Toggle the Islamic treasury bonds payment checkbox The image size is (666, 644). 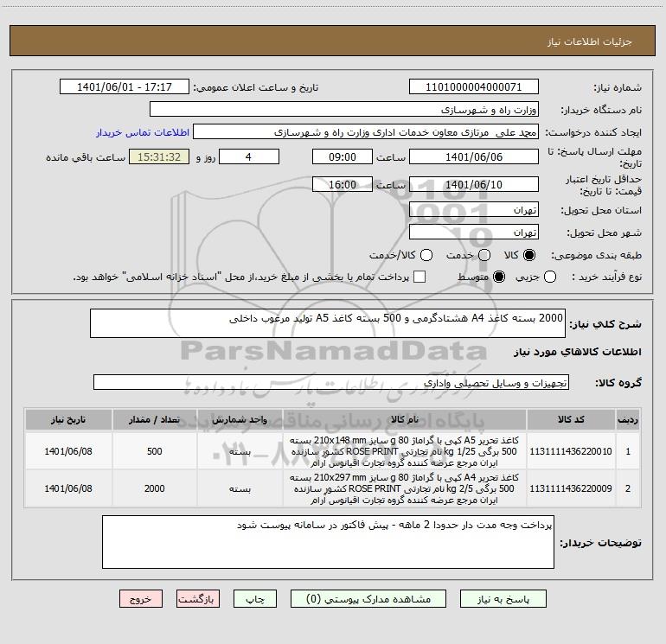coord(419,277)
